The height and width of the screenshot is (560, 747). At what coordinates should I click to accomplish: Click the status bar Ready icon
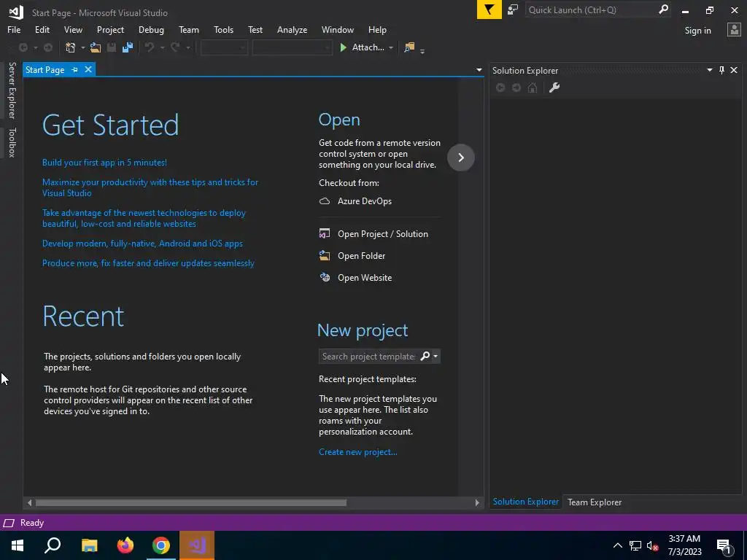pos(9,523)
